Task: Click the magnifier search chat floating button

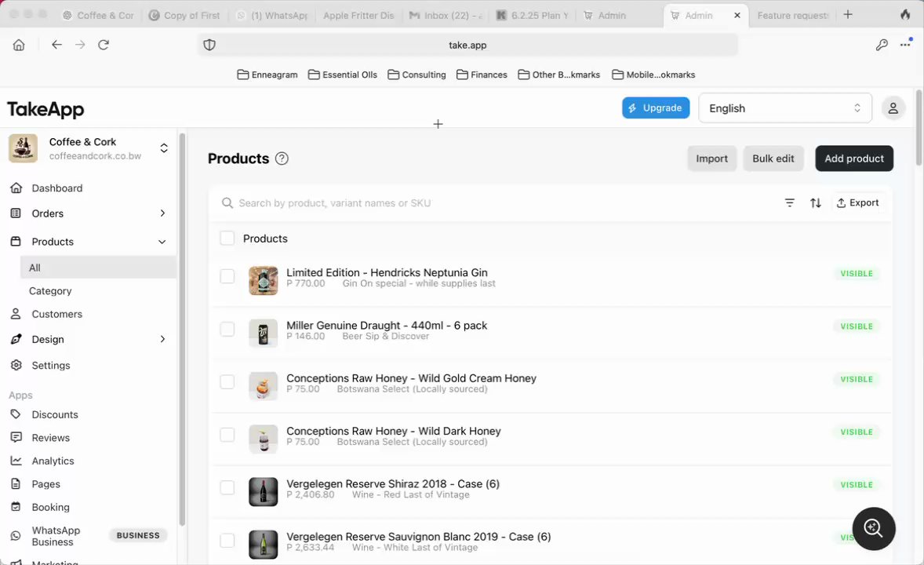Action: tap(874, 528)
